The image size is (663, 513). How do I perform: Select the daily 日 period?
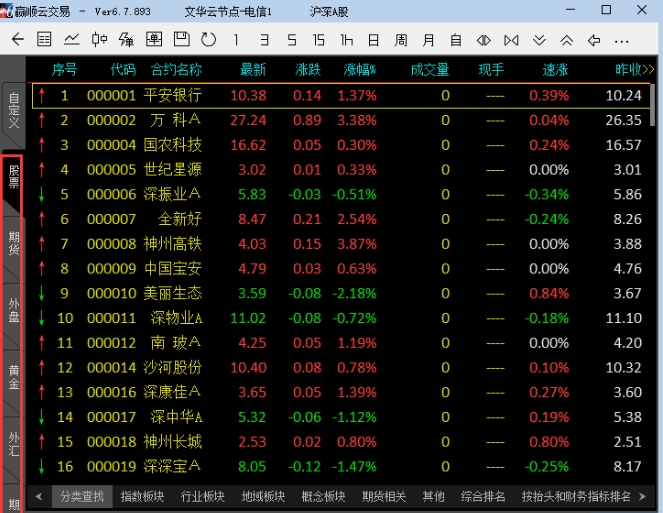pyautogui.click(x=373, y=40)
